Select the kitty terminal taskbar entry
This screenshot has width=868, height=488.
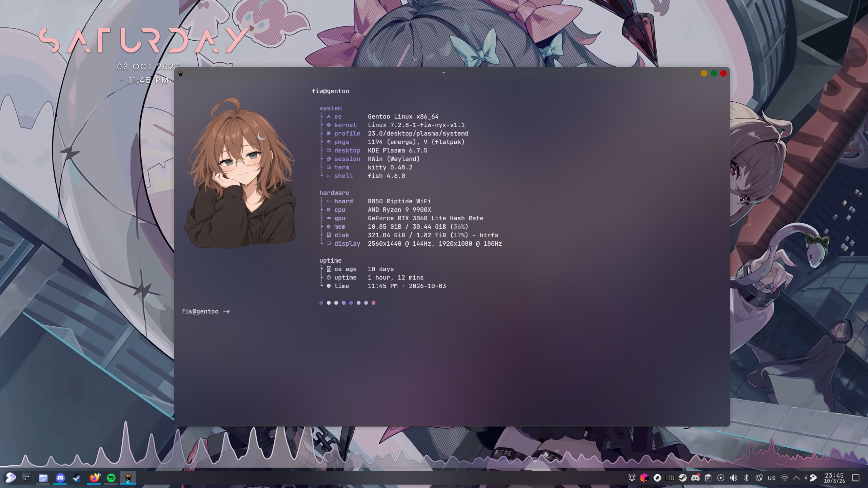pyautogui.click(x=128, y=478)
